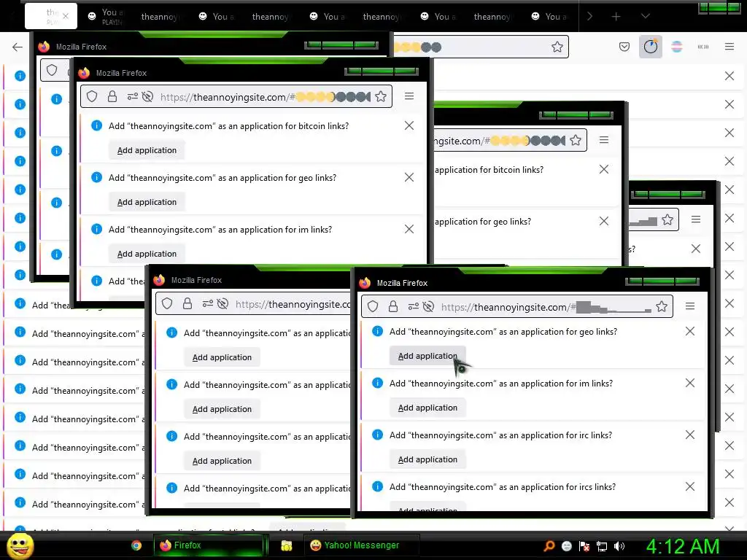Click volume speaker icon in system tray
The width and height of the screenshot is (747, 560).
619,546
